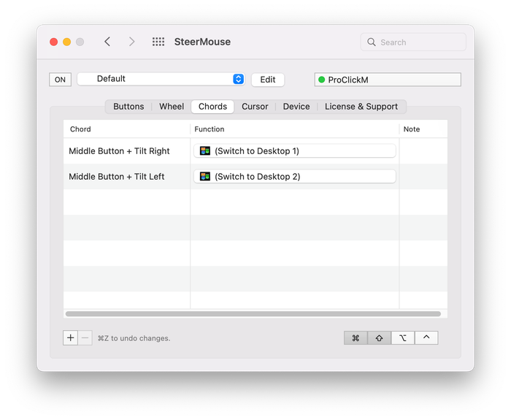Go back with the left chevron
The height and width of the screenshot is (420, 511).
click(x=107, y=42)
